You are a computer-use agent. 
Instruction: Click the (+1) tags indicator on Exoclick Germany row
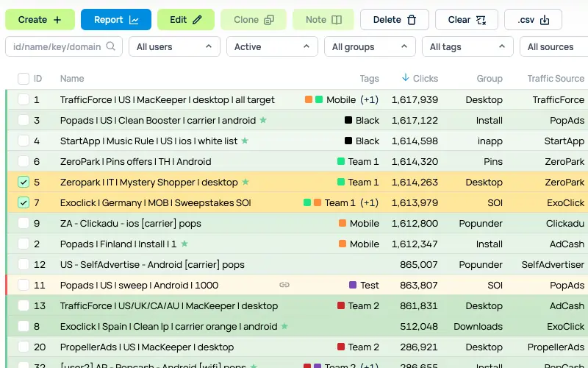coord(370,203)
